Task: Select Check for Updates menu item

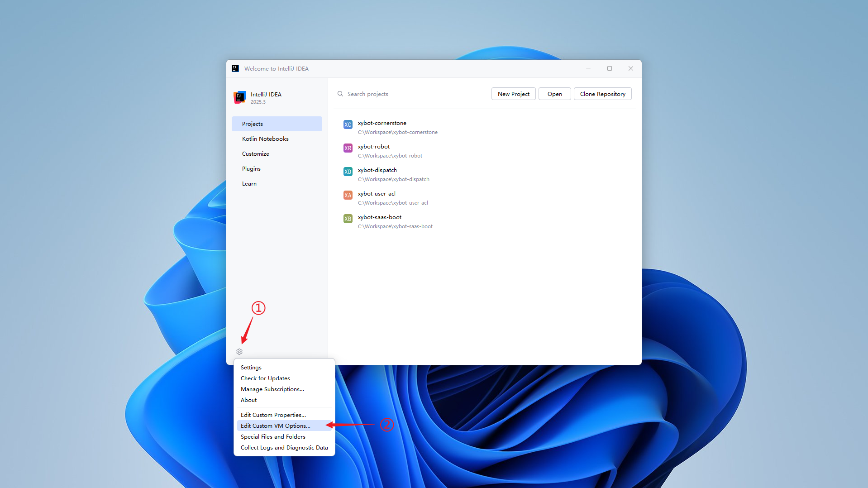Action: [284, 378]
